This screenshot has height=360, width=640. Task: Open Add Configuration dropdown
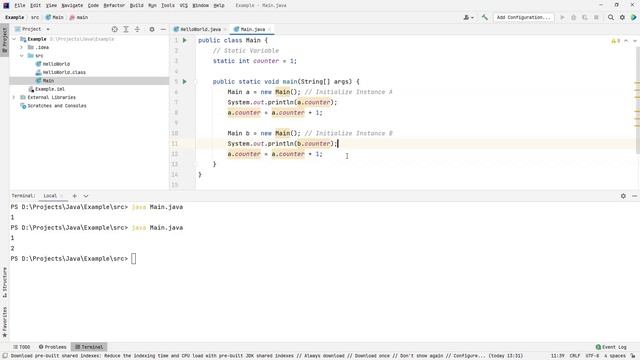pos(523,18)
